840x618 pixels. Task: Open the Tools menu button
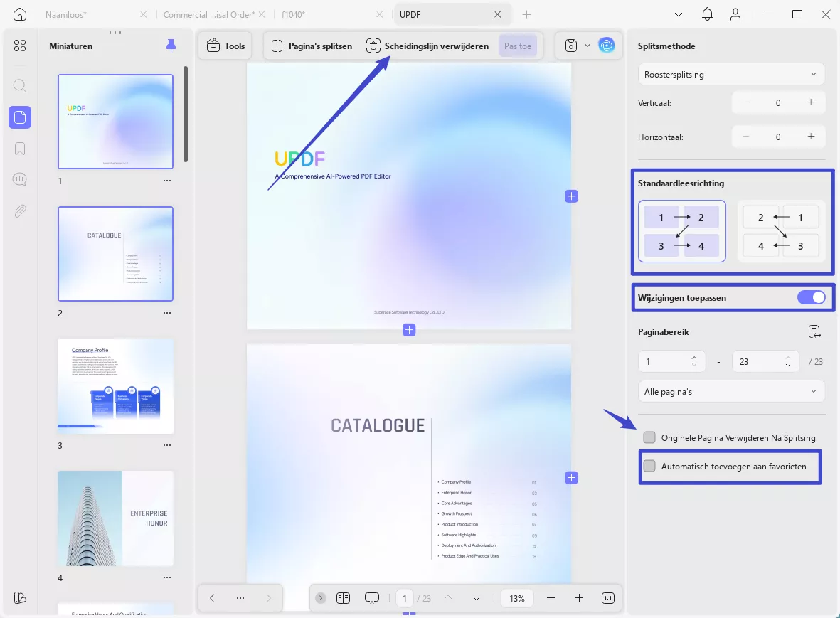click(x=226, y=46)
